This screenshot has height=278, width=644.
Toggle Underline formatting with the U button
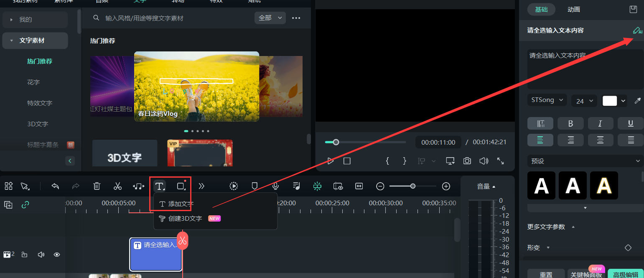(x=631, y=123)
